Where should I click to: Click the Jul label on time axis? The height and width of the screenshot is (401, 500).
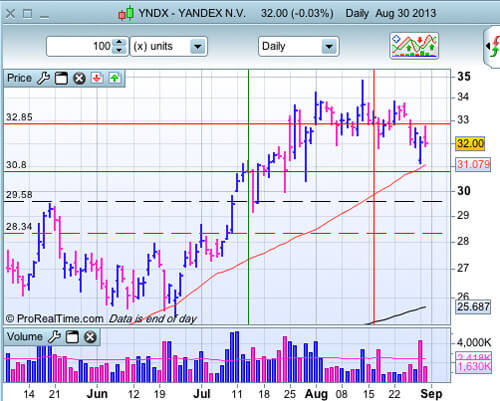(202, 394)
